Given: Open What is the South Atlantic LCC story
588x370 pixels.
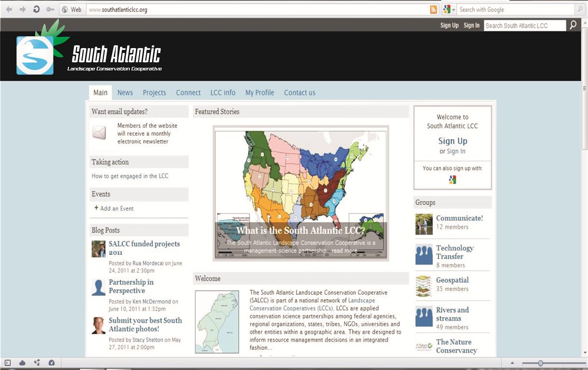Looking at the screenshot, I should pyautogui.click(x=301, y=230).
